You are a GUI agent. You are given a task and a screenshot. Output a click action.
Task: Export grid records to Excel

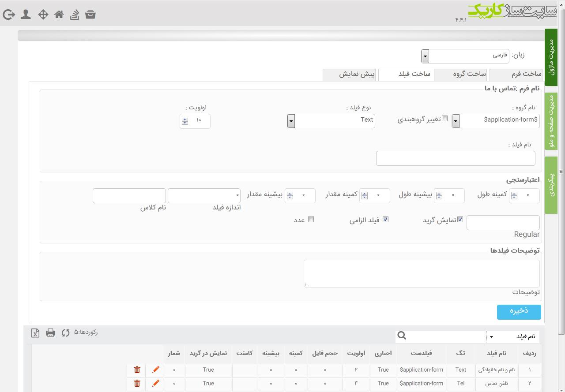tap(35, 333)
